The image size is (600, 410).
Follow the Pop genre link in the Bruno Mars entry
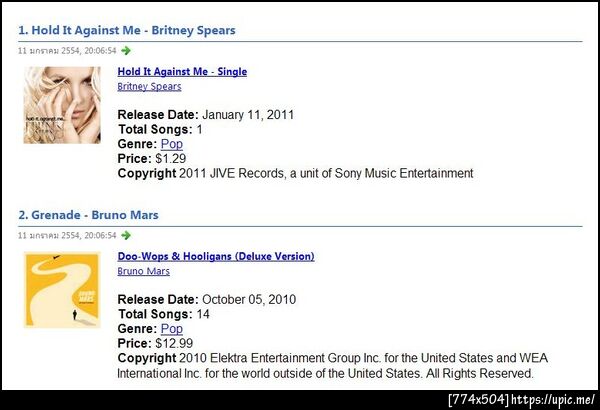click(171, 329)
